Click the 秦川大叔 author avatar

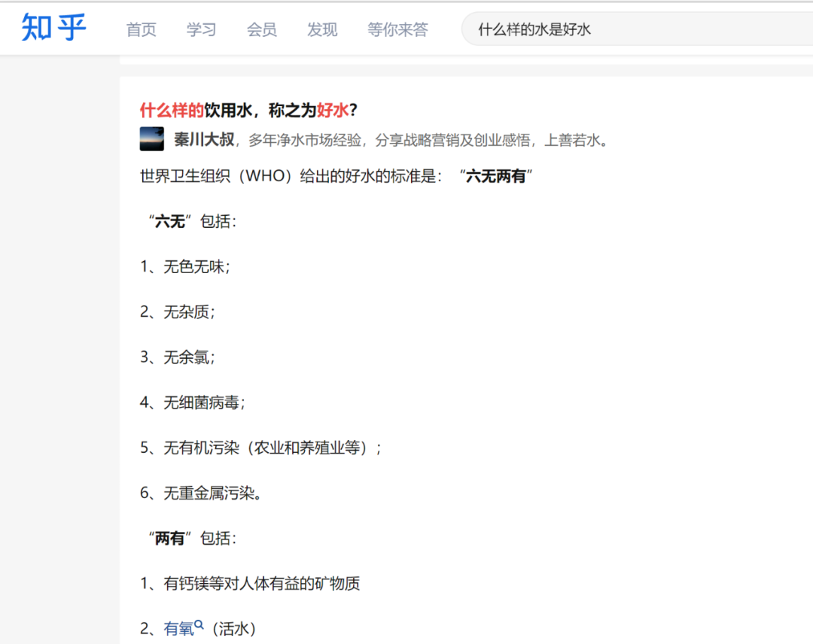(152, 139)
